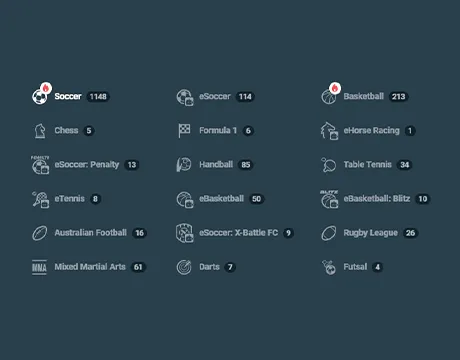Click the eBasketball: Blitz icon

tap(329, 199)
